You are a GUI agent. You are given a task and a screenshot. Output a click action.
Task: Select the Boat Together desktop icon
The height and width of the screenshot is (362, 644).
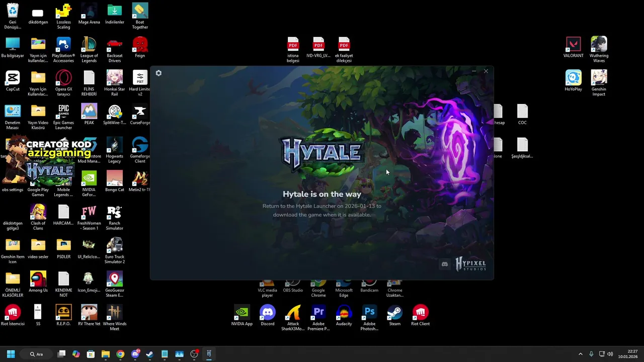pyautogui.click(x=140, y=16)
